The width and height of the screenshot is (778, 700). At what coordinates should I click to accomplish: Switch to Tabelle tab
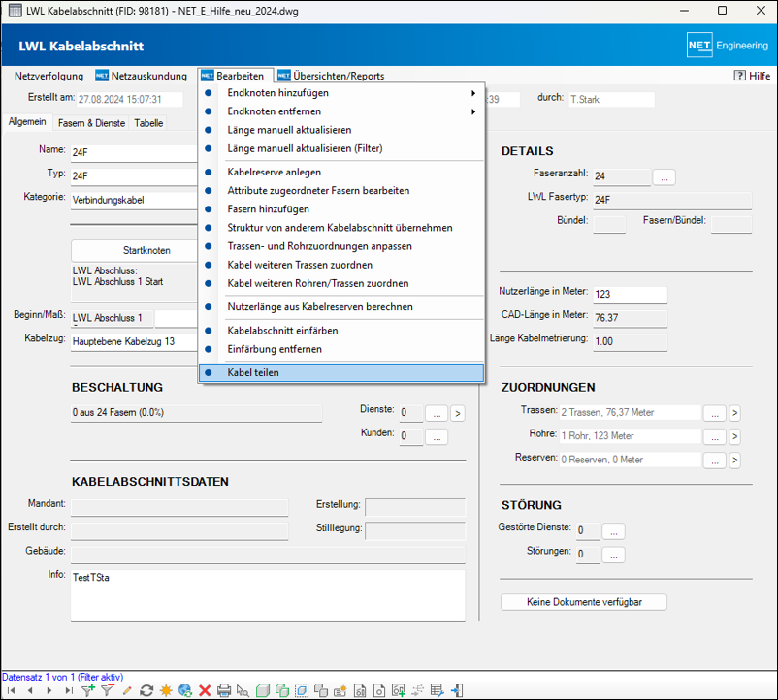[x=148, y=123]
